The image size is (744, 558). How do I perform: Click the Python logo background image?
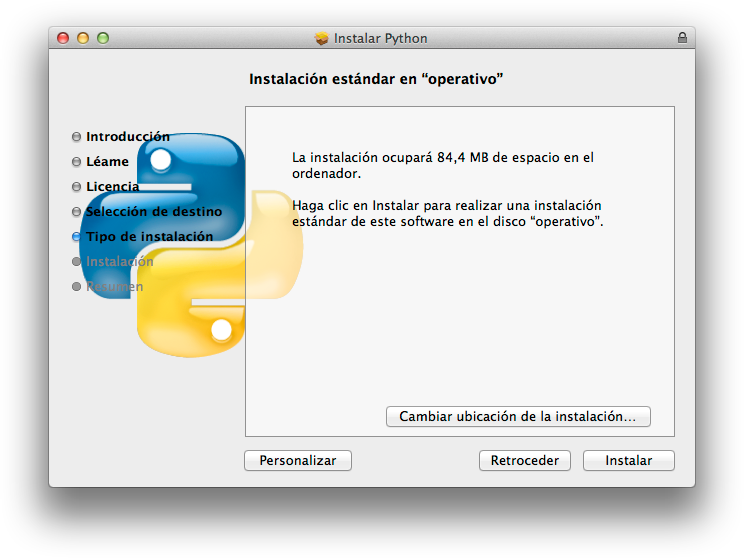click(x=191, y=245)
